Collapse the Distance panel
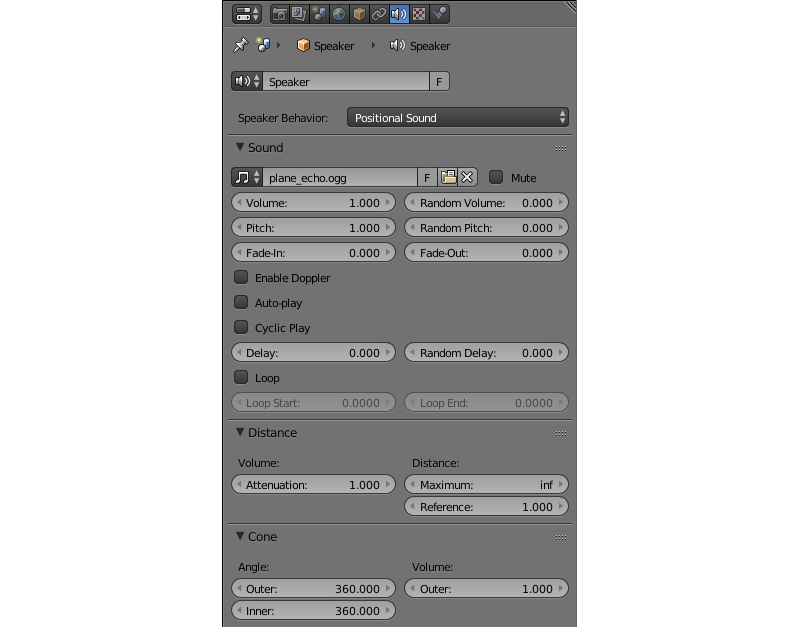Image resolution: width=800 pixels, height=627 pixels. point(239,432)
